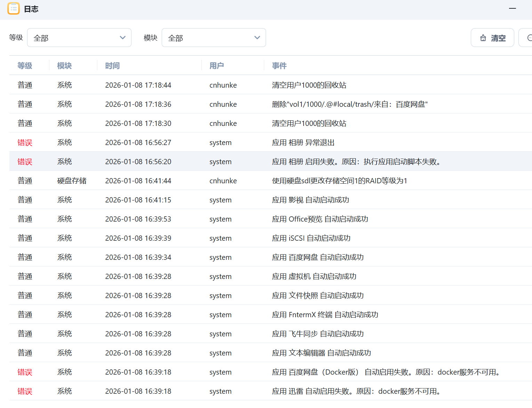Viewport: 532px width, 408px height.
Task: Select the iSCSI 自动启动成功 log entry
Action: pyautogui.click(x=311, y=238)
